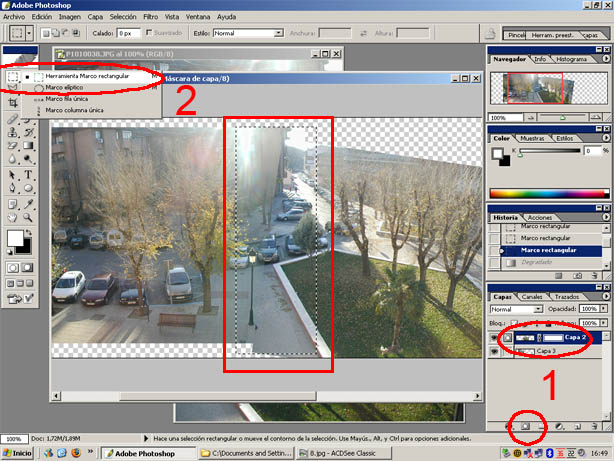Delete layer trash icon in Capas panel
The height and width of the screenshot is (461, 614).
pos(594,426)
